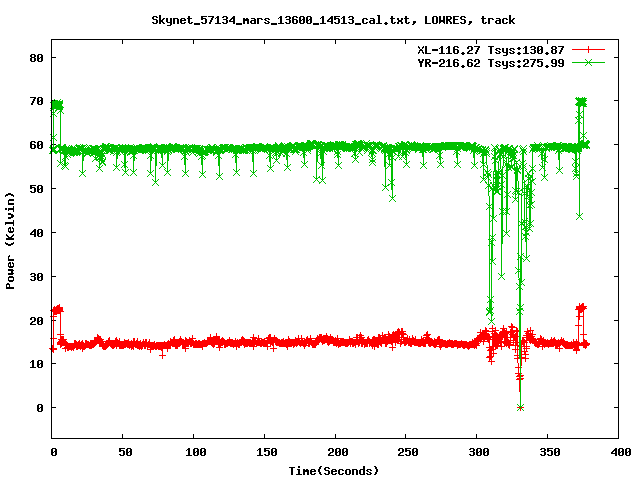Viewport: 640px width, 480px height.
Task: Click x-axis tick label 50
Action: [125, 452]
